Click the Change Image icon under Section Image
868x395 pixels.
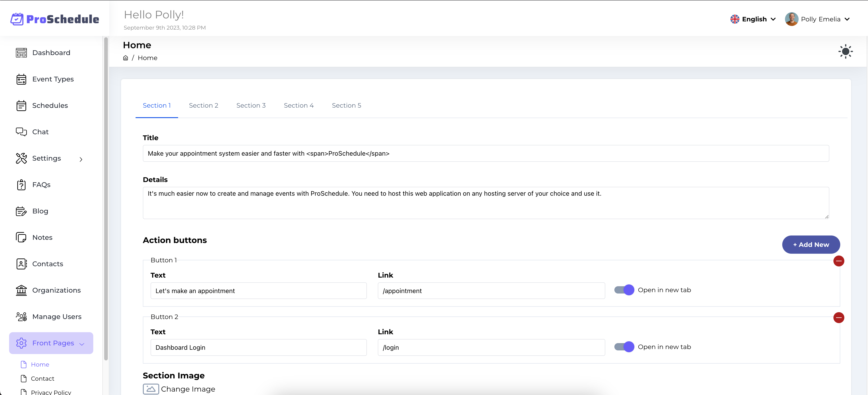151,389
